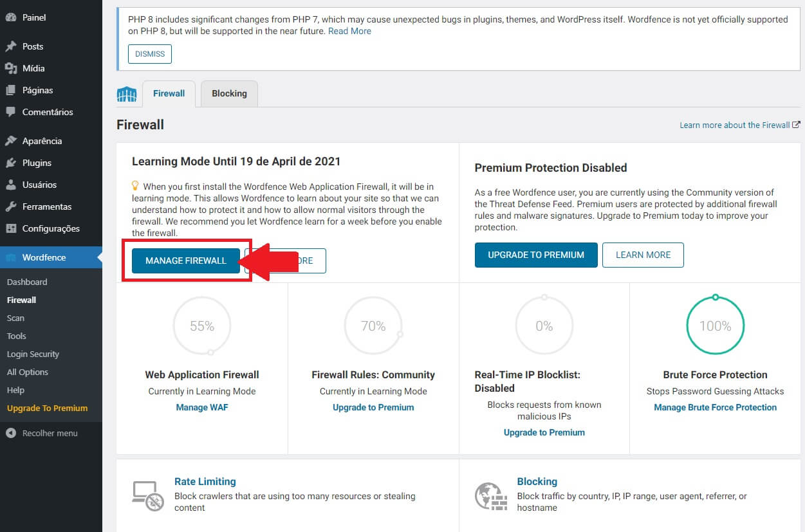This screenshot has height=532, width=805.
Task: Click the Learn More button under Premium Protection
Action: click(643, 255)
